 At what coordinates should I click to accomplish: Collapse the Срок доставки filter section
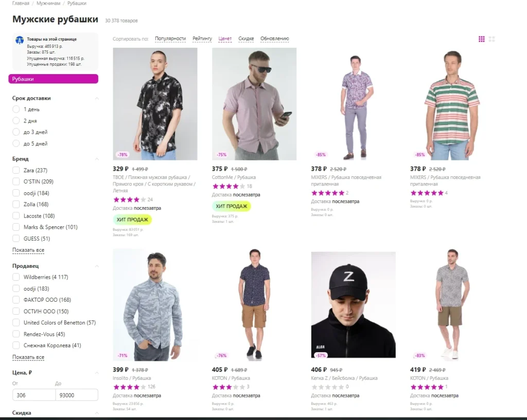[97, 98]
